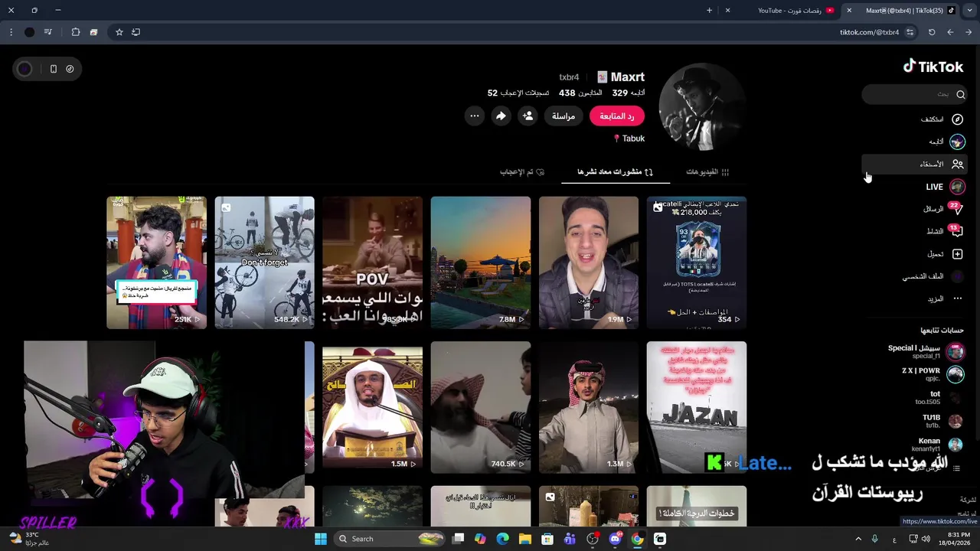Open the Locatelli 218,000 card video
The height and width of the screenshot is (551, 980).
[x=697, y=262]
